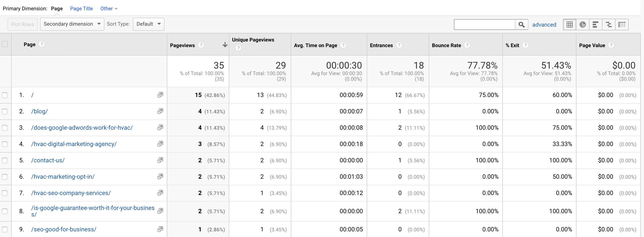Open the advanced filter link
Image resolution: width=644 pixels, height=237 pixels.
pos(544,24)
